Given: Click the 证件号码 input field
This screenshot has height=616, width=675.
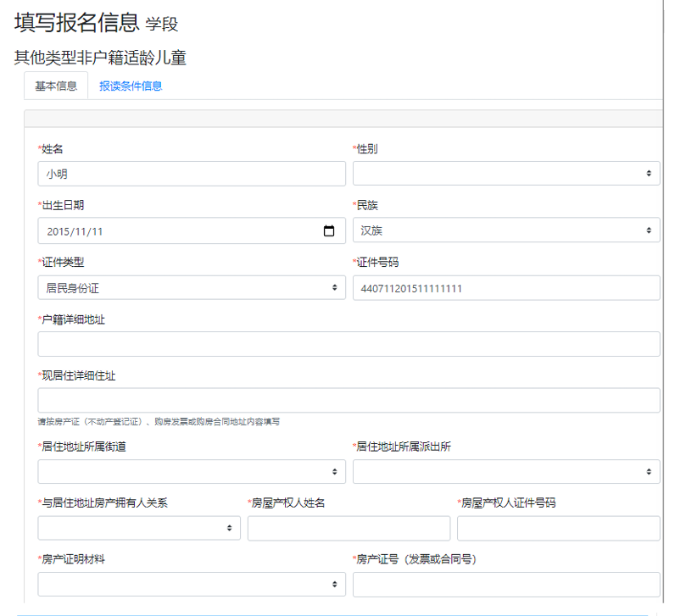Looking at the screenshot, I should (x=506, y=288).
